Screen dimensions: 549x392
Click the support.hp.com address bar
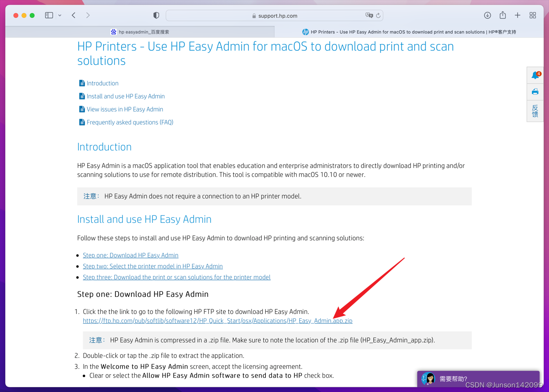tap(274, 16)
